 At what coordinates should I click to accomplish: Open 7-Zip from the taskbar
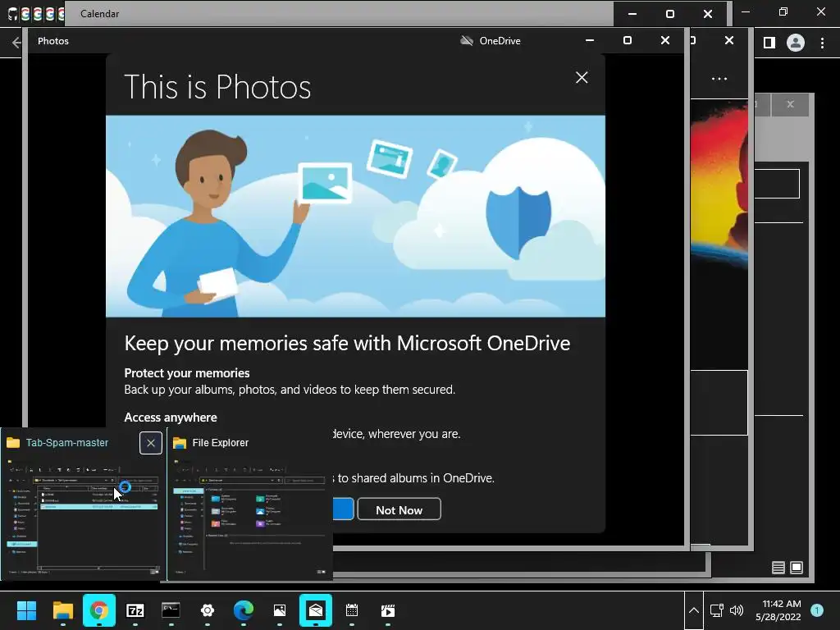point(135,610)
